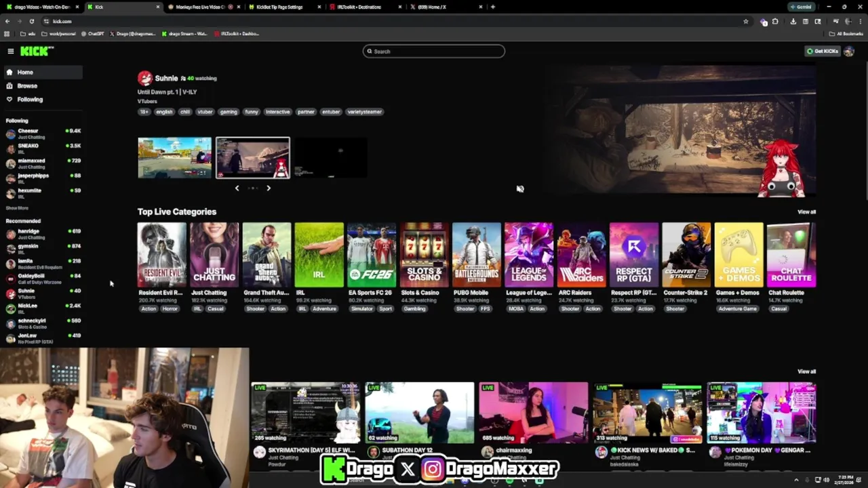
Task: Select Browse in the Kick sidebar
Action: (x=43, y=85)
